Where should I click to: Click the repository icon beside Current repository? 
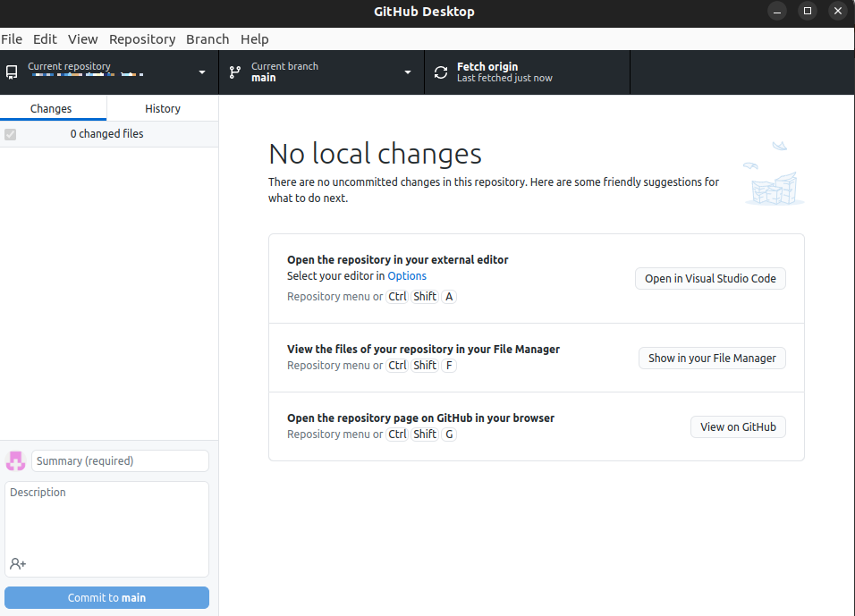point(12,72)
